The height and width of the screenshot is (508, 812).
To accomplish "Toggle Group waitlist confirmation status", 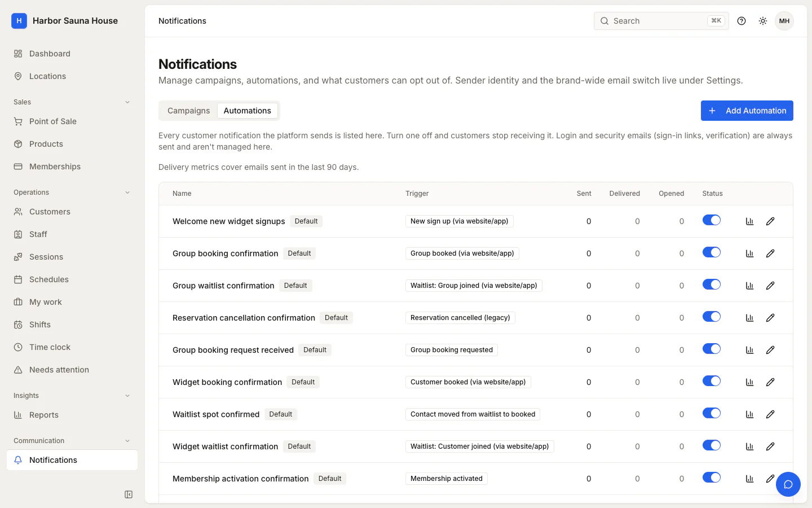I will [x=712, y=284].
